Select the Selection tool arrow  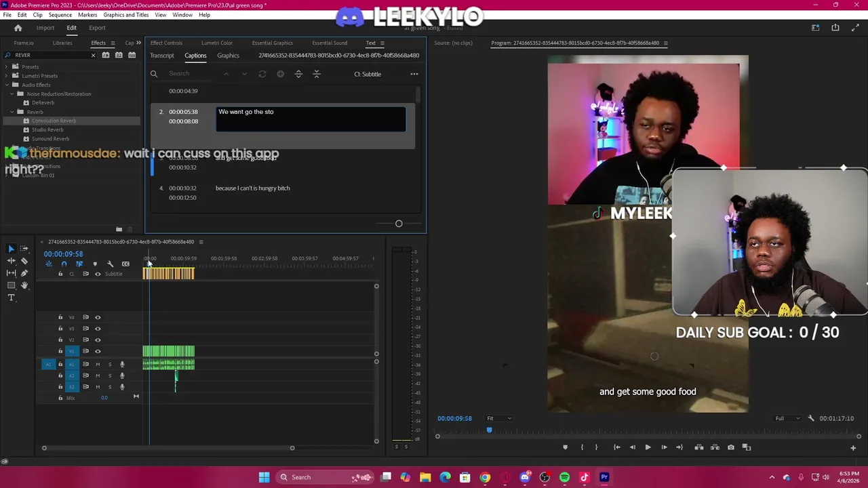tap(11, 249)
